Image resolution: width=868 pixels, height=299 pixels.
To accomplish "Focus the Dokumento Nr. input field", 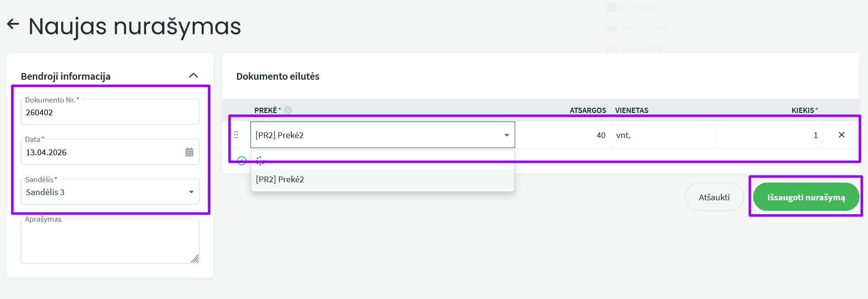I will click(110, 113).
